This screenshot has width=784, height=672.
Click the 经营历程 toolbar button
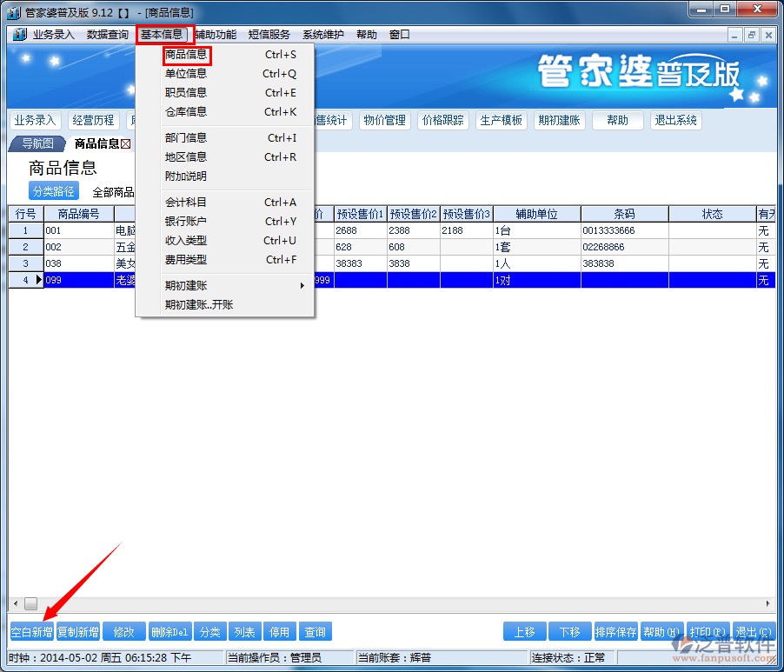(94, 121)
